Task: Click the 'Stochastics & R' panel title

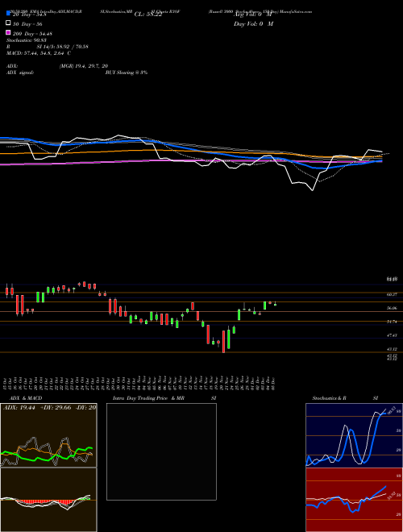Action: (329, 398)
